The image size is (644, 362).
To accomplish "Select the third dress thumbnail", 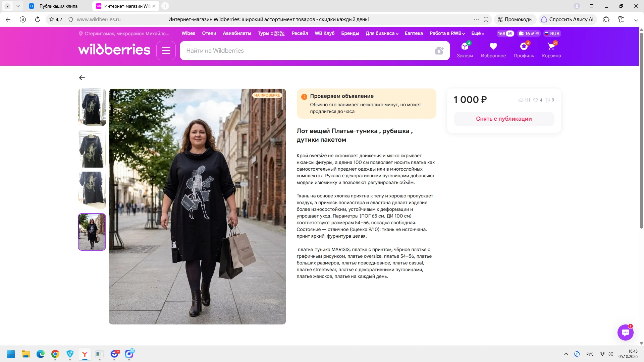I will 92,190.
